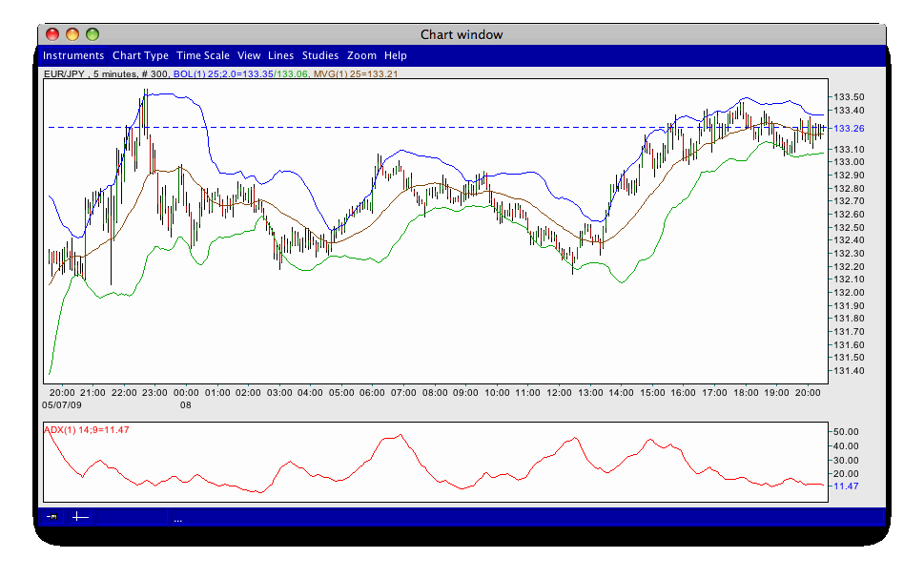This screenshot has width=924, height=579.
Task: Click the EUR/JPY instrument label
Action: (x=64, y=74)
